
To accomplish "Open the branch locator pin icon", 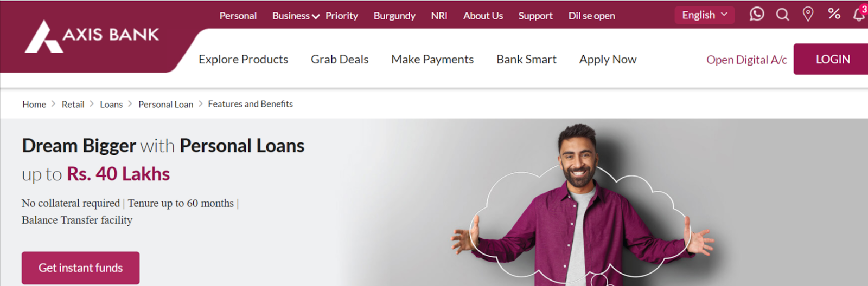I will coord(808,15).
